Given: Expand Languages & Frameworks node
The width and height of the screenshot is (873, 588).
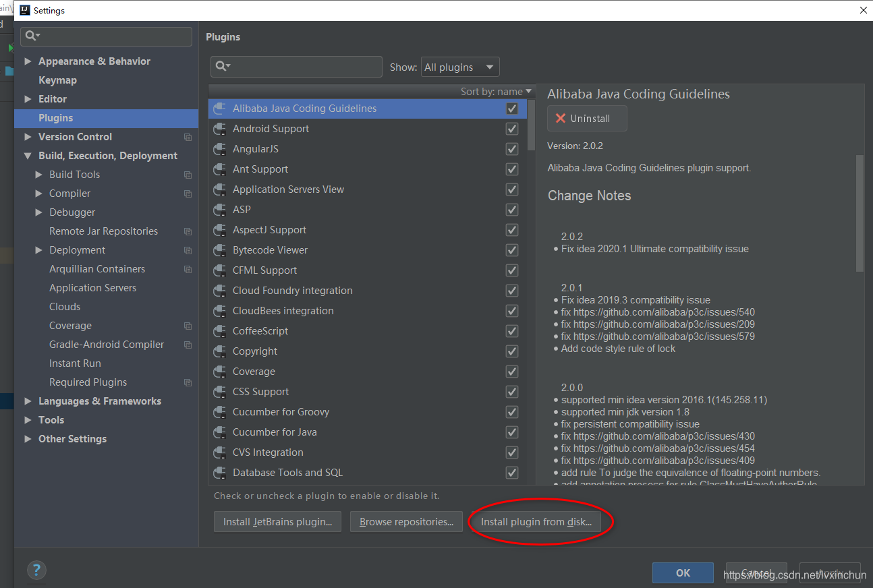Looking at the screenshot, I should click(28, 401).
